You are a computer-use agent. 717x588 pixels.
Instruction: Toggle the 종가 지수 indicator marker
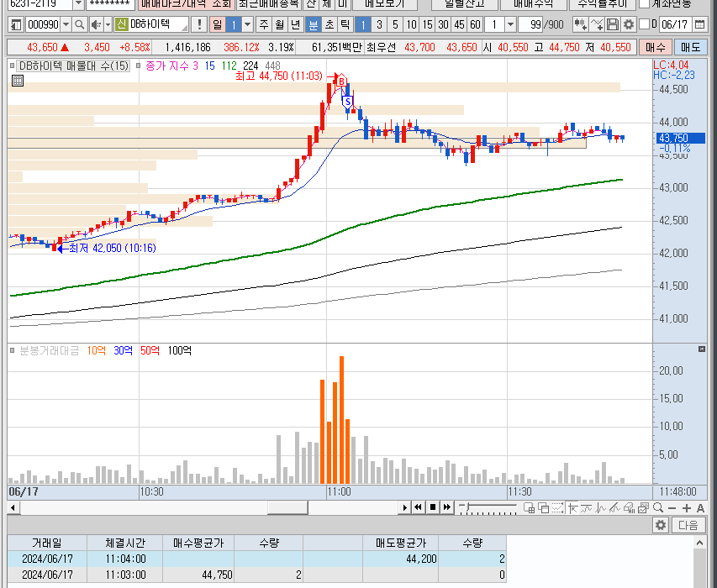138,66
